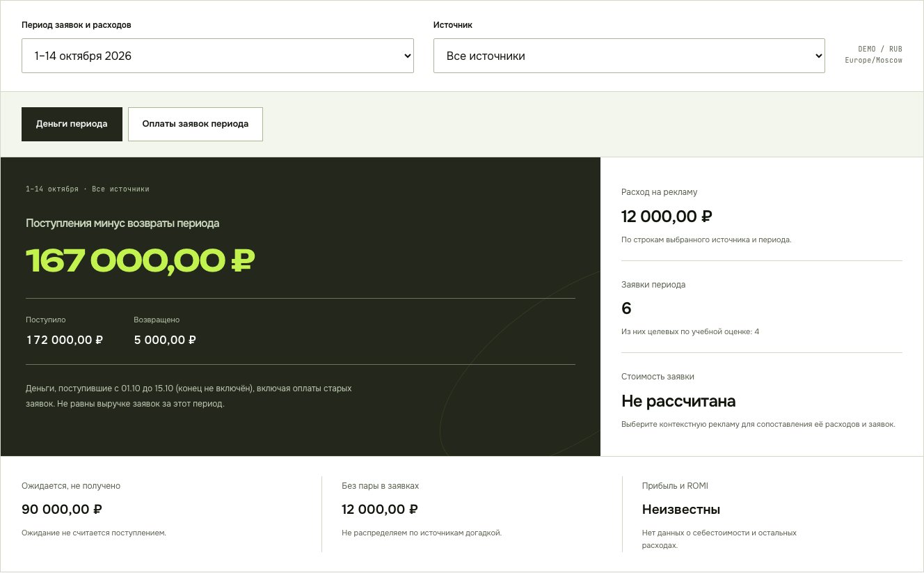Screen dimensions: 924x573
Task: Click the "Неизвестны" profit and ROMI value
Action: click(x=681, y=510)
